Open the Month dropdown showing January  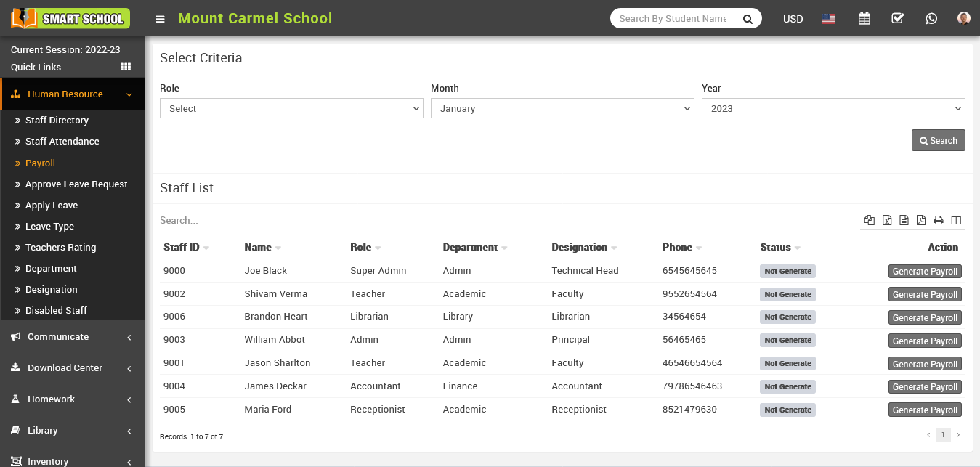(x=562, y=108)
